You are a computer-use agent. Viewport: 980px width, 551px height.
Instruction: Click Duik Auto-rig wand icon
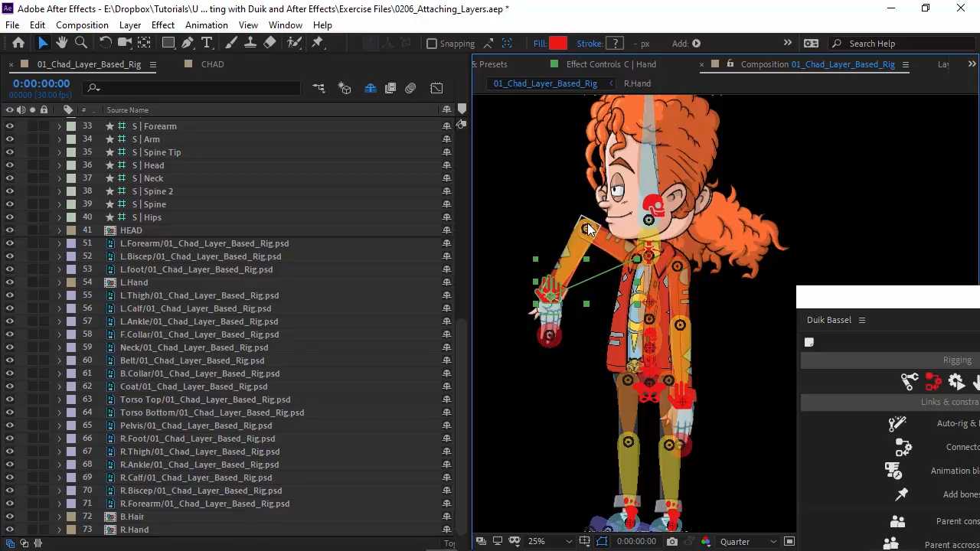point(897,423)
